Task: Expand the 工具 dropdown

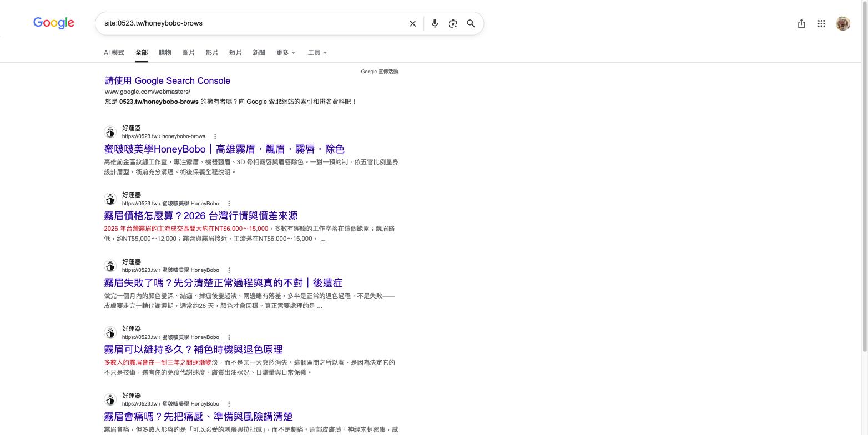Action: (317, 53)
